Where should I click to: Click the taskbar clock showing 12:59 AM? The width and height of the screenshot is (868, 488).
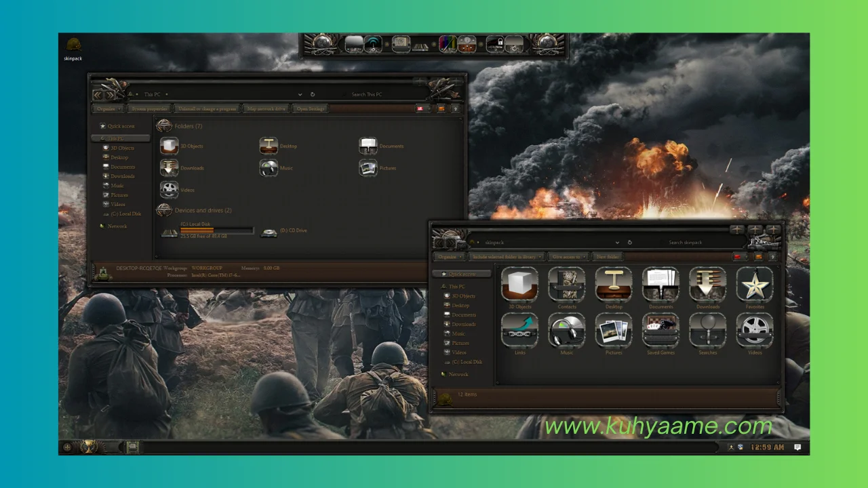pyautogui.click(x=767, y=447)
